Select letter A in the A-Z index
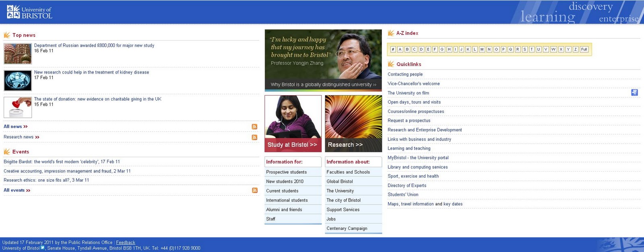 click(x=400, y=49)
